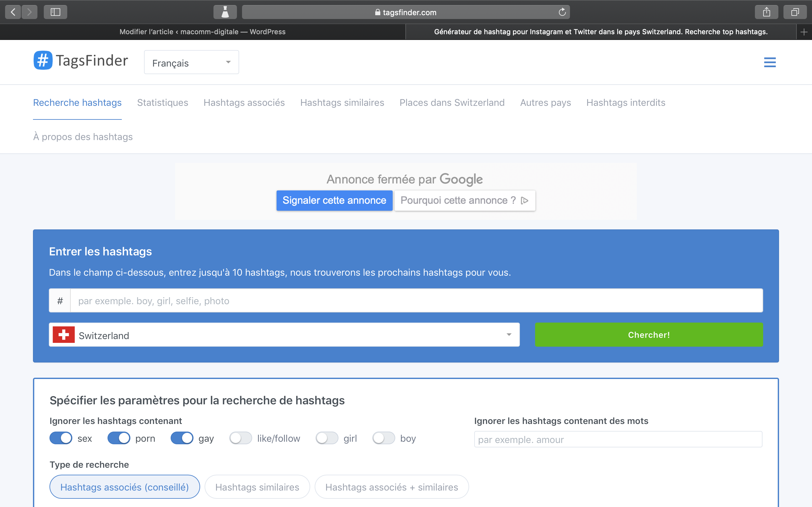Click the Safari back arrow
This screenshot has height=507, width=812.
pos(13,12)
